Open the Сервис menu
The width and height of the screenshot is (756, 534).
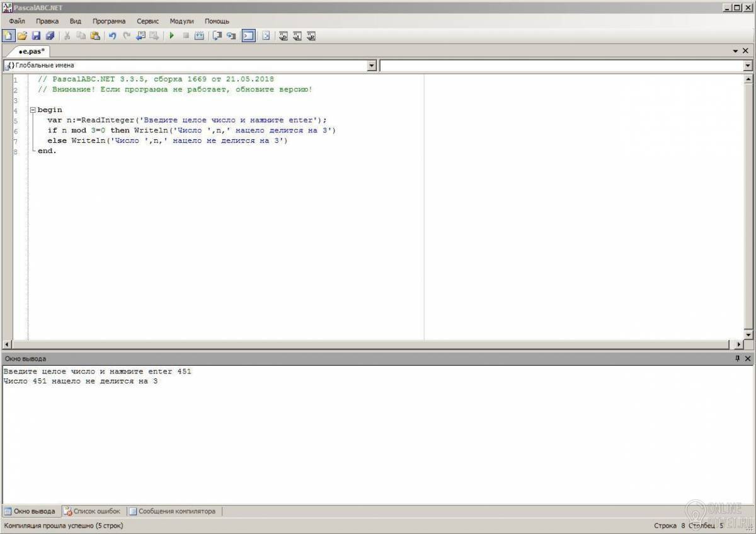click(147, 21)
